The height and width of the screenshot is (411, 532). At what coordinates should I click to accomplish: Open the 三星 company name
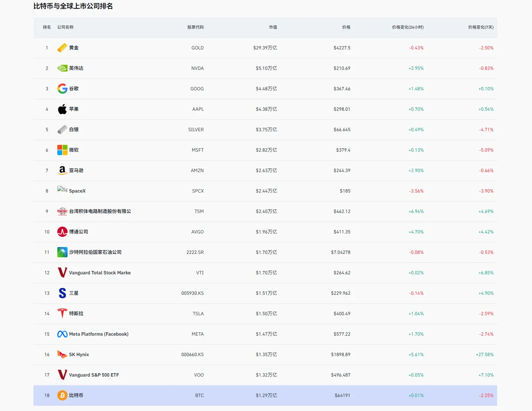[x=74, y=293]
